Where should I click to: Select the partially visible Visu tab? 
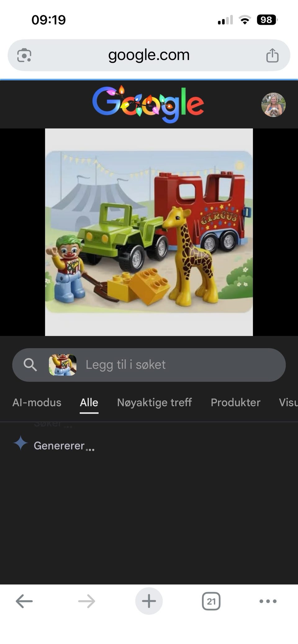288,402
